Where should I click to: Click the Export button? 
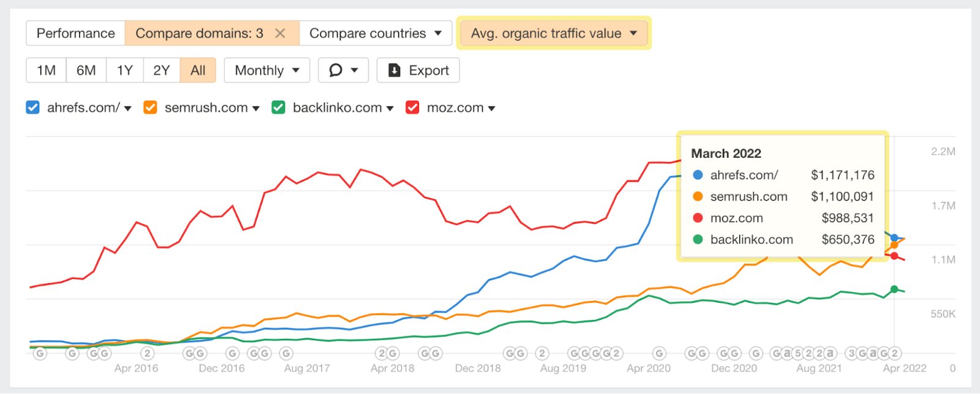[x=418, y=70]
